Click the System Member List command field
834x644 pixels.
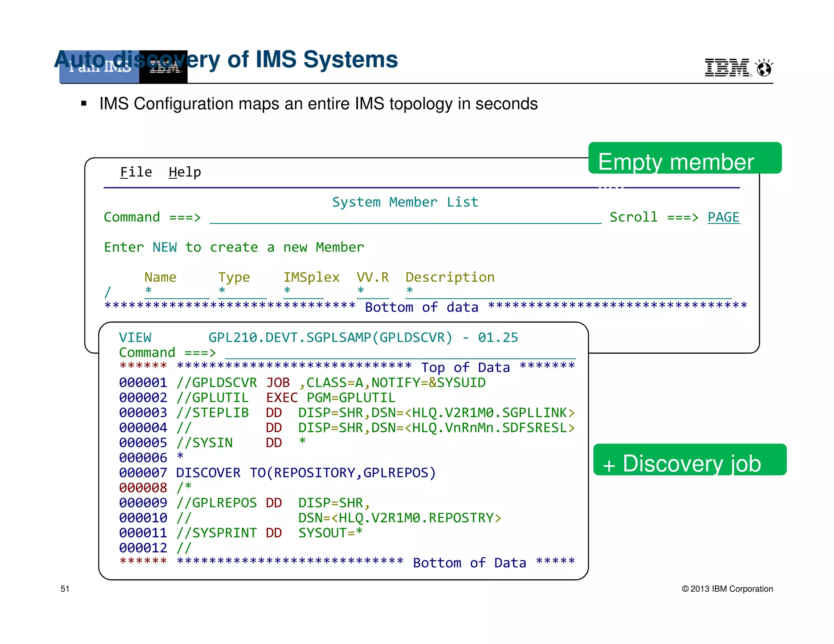coord(405,217)
